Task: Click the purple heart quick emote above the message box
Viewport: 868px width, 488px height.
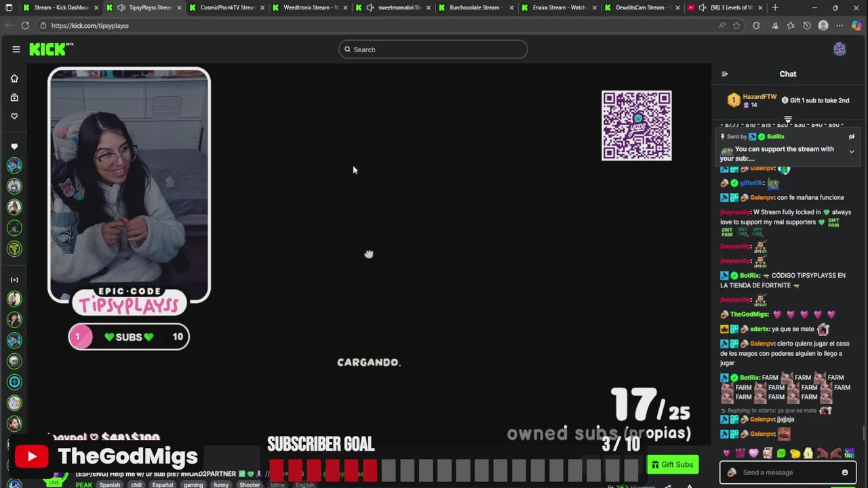Action: point(753,453)
